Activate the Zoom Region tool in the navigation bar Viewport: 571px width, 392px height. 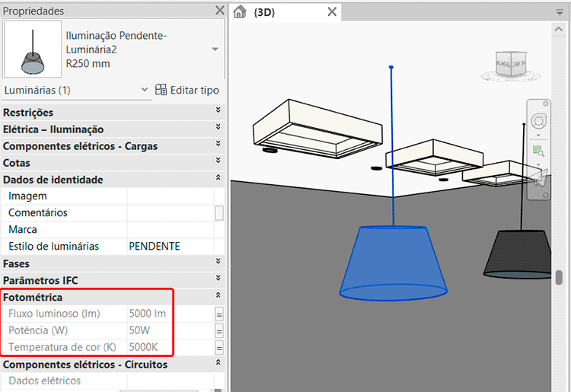(x=539, y=151)
